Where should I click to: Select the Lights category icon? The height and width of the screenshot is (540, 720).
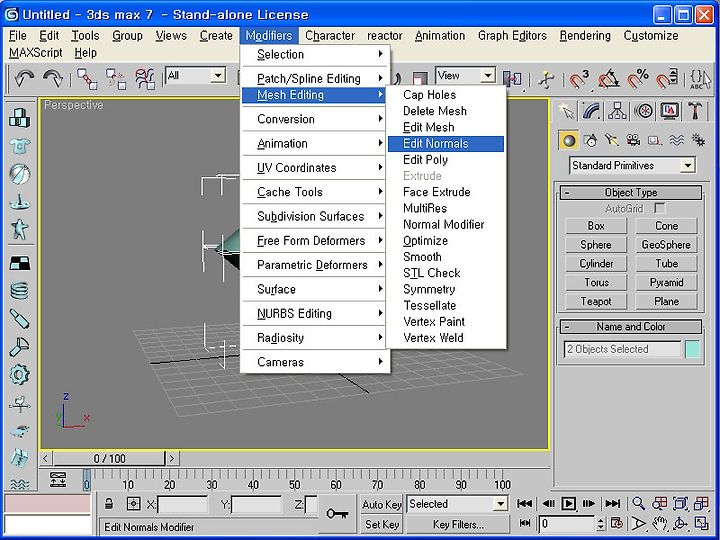point(612,140)
